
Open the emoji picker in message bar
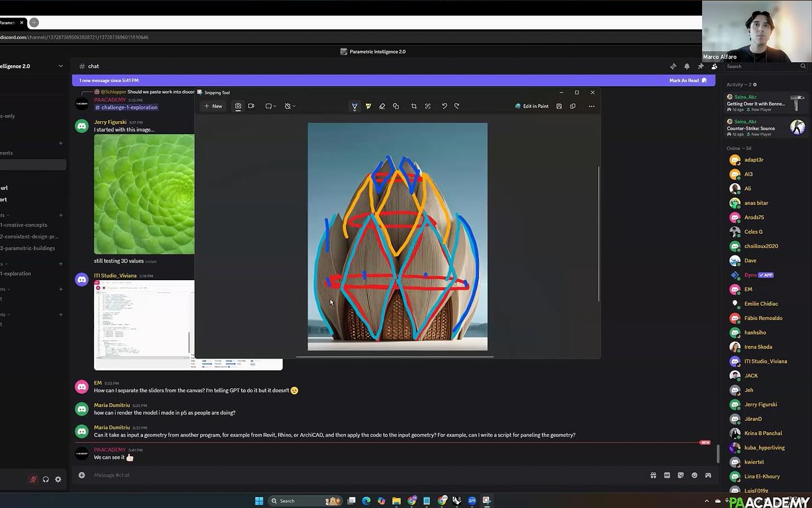(x=694, y=475)
